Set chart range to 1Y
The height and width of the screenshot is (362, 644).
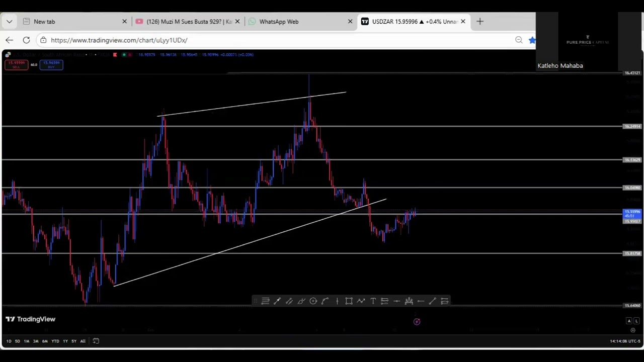click(x=65, y=341)
